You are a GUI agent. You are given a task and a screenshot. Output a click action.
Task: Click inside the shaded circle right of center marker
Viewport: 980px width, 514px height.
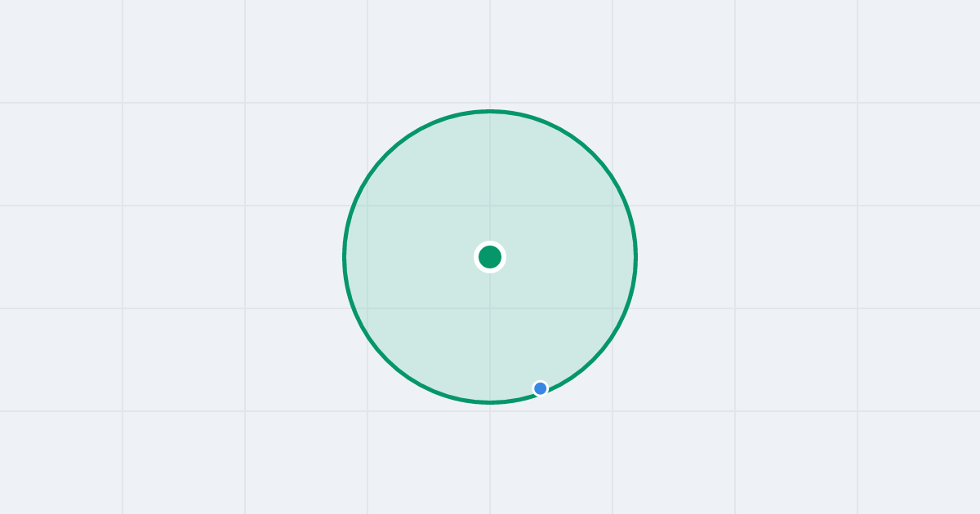click(572, 257)
